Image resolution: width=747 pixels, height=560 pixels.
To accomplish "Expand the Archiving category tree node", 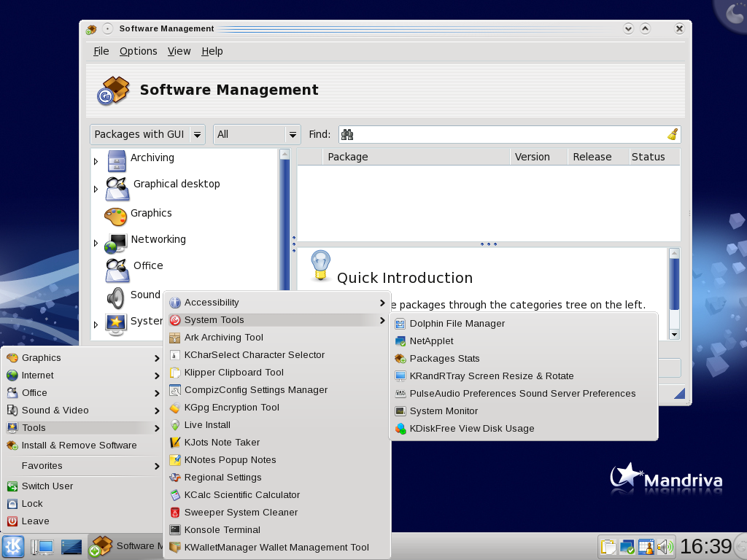I will [x=96, y=161].
